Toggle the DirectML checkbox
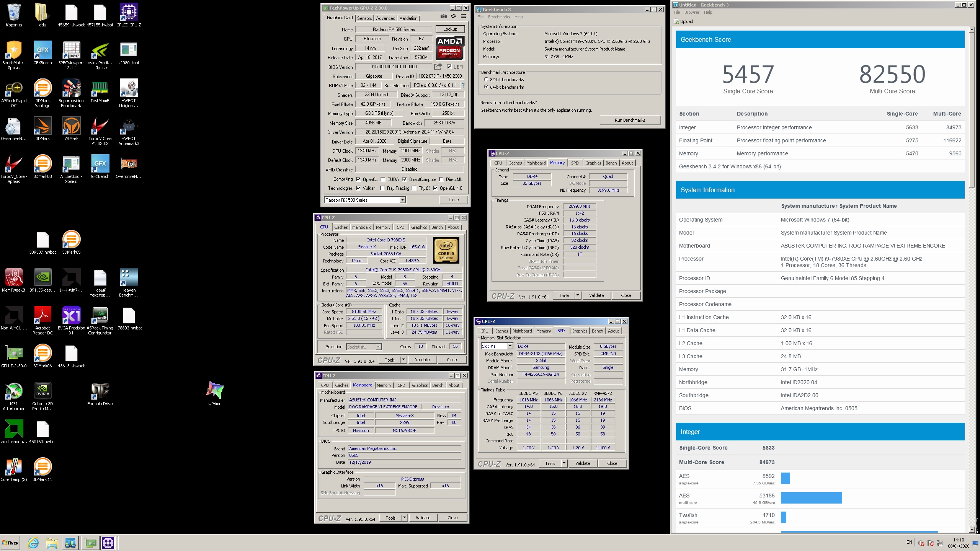The height and width of the screenshot is (551, 980). coord(441,179)
